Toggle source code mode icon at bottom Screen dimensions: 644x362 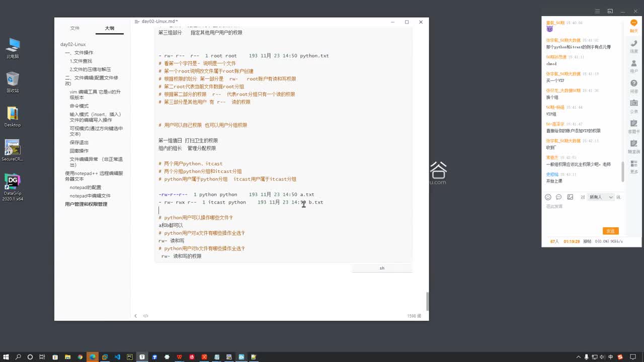146,316
